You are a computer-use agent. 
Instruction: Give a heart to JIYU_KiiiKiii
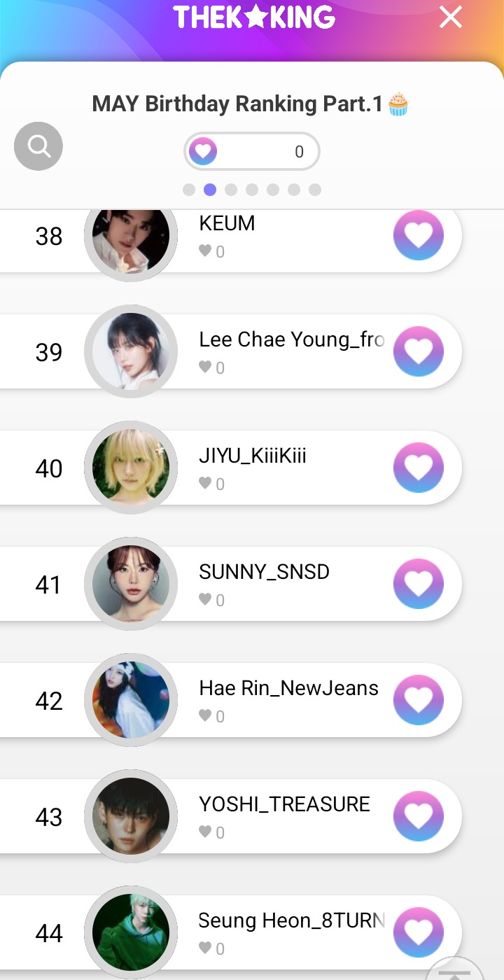pyautogui.click(x=419, y=468)
